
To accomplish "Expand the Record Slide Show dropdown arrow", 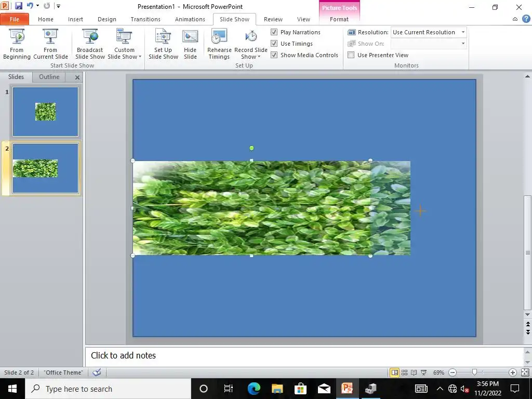I will 259,57.
